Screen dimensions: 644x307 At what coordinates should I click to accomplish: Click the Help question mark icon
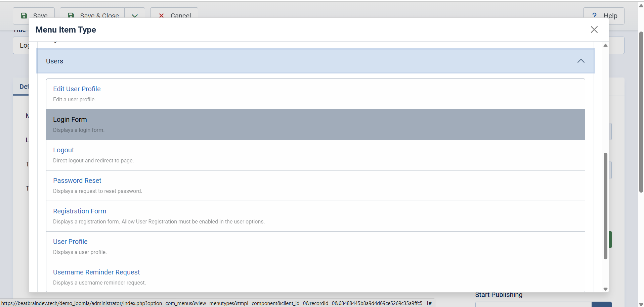pos(594,15)
